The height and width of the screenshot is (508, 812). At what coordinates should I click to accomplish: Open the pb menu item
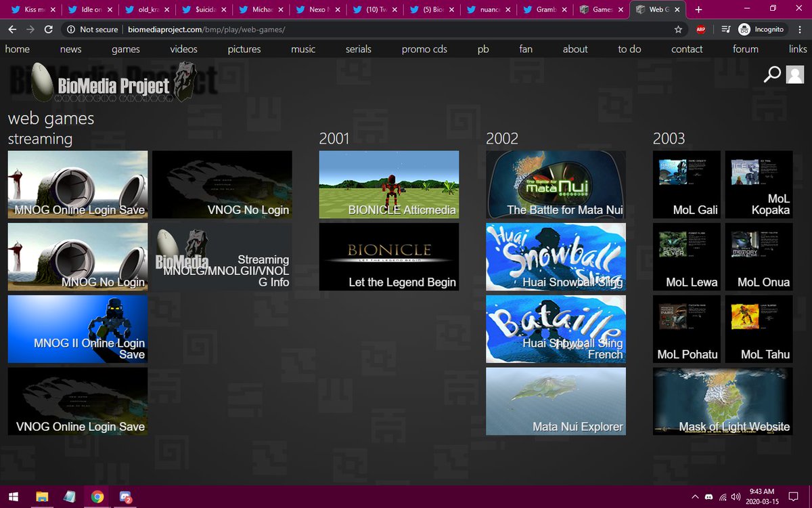[483, 49]
